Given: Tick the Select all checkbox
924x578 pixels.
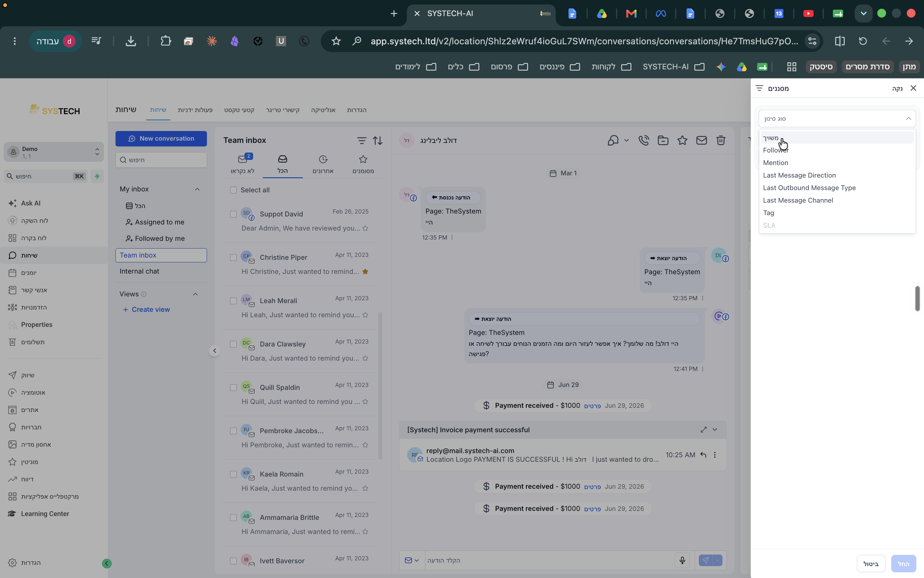Looking at the screenshot, I should click(233, 190).
